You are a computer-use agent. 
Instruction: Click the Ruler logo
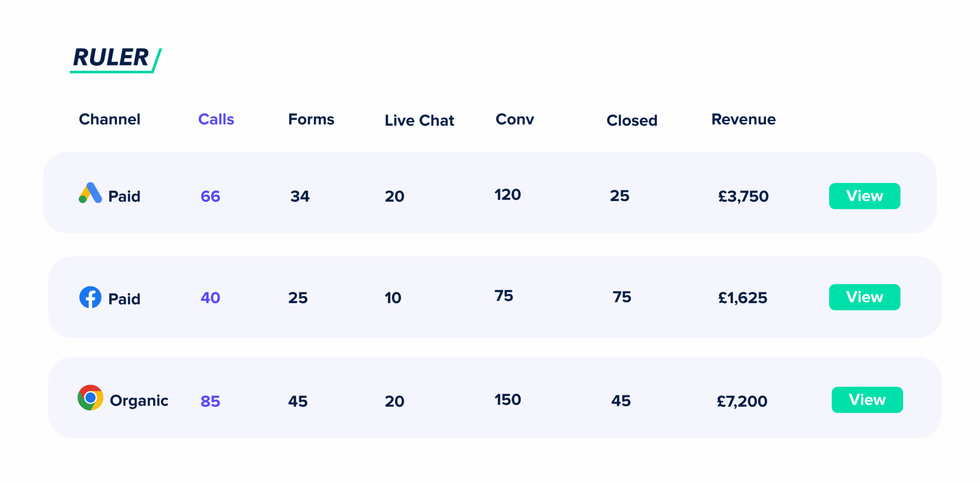tap(115, 59)
